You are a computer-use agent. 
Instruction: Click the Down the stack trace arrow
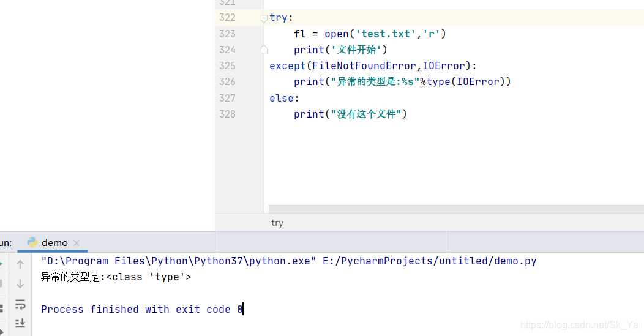point(20,284)
